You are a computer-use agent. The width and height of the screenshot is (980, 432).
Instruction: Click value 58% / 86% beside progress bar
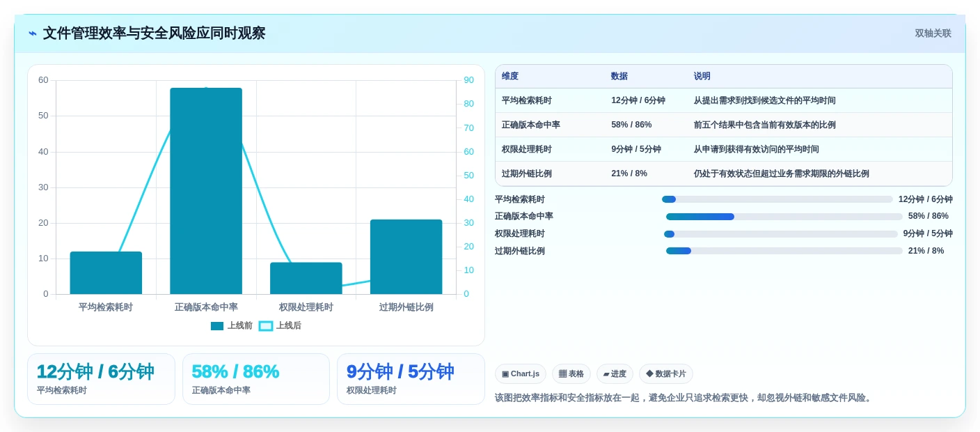(x=928, y=216)
